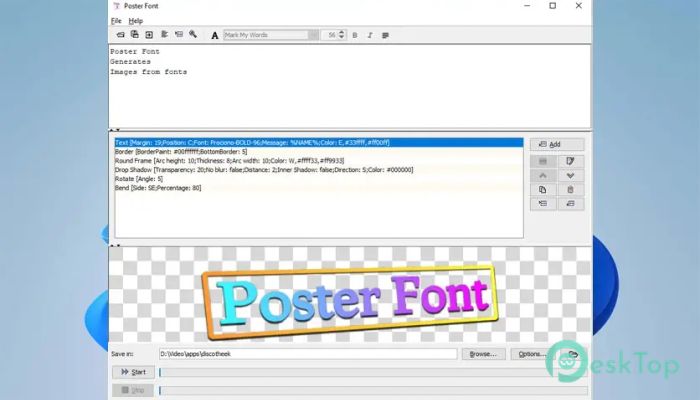
Task: Click the Save in path field
Action: click(308, 354)
